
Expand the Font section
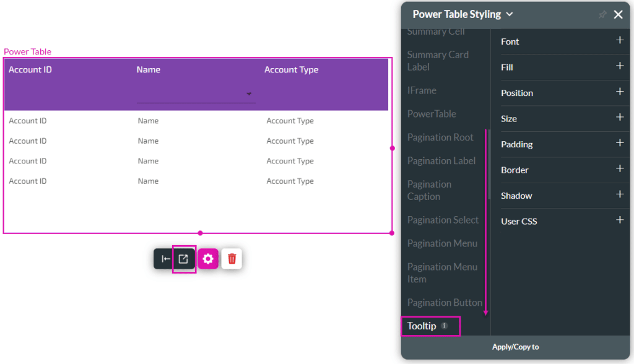[619, 41]
